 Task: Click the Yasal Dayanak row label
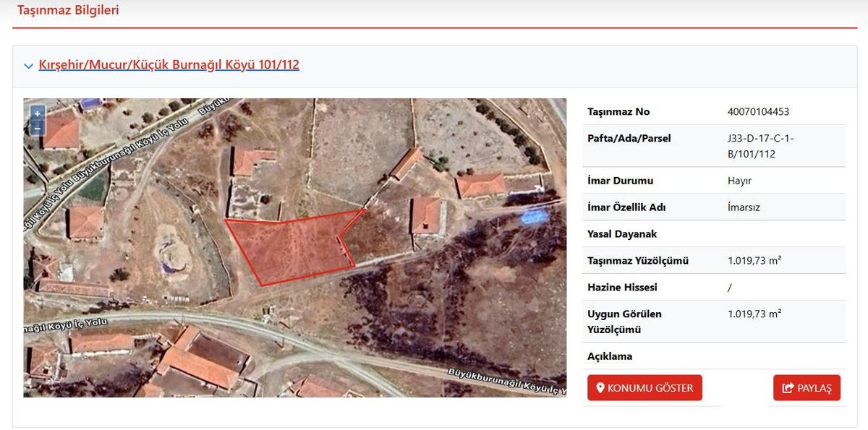(x=622, y=234)
